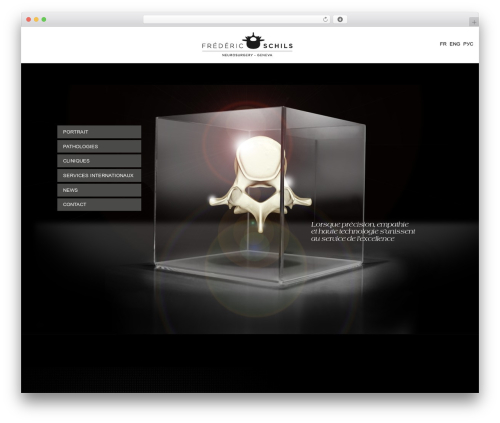Open the Contact page
Viewport: 500px width, 423px height.
(99, 205)
